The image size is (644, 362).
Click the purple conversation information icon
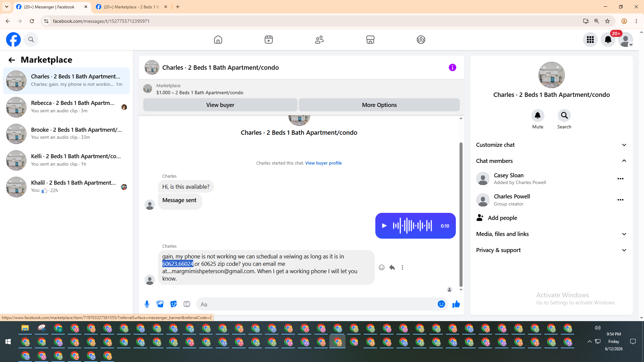click(x=452, y=67)
